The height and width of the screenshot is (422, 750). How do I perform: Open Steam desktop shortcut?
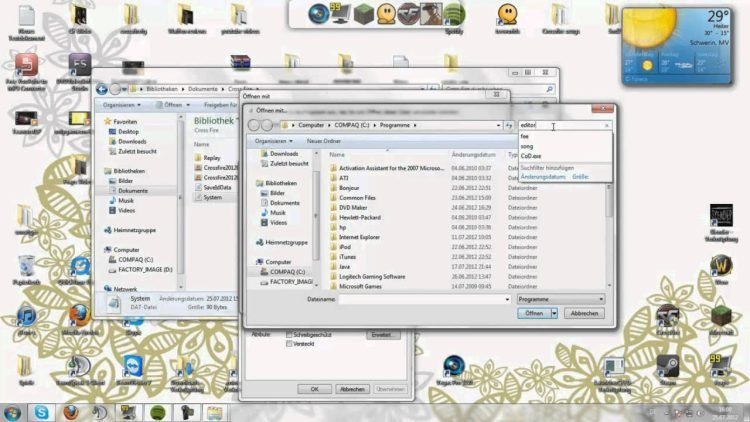click(668, 369)
